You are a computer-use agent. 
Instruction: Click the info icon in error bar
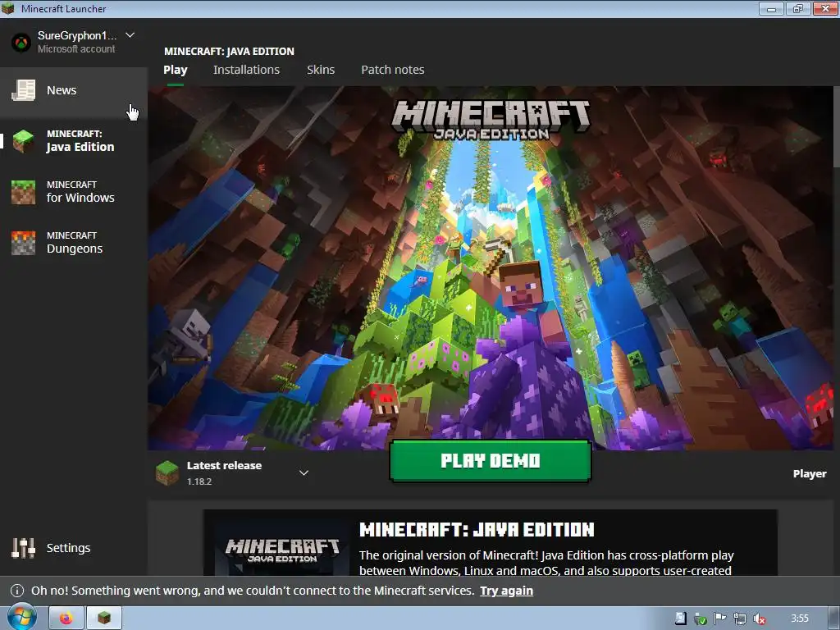17,591
